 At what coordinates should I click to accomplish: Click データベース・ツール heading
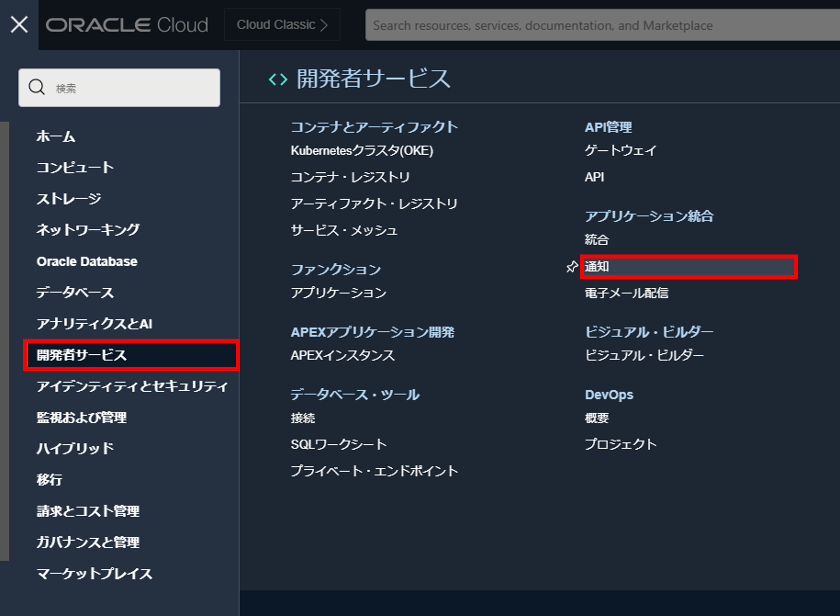(355, 395)
